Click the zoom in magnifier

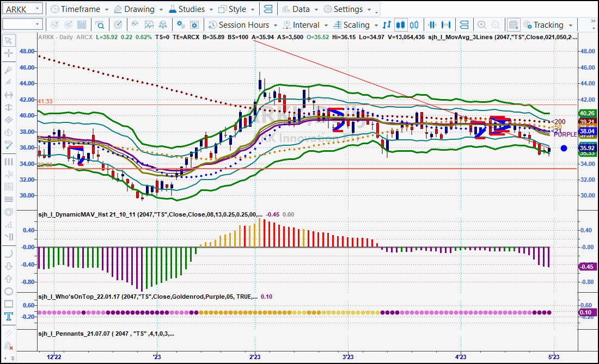[482, 25]
